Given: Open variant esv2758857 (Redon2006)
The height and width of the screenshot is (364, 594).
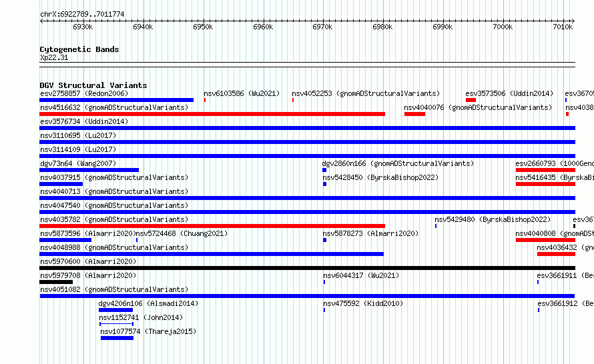Looking at the screenshot, I should click(84, 93).
